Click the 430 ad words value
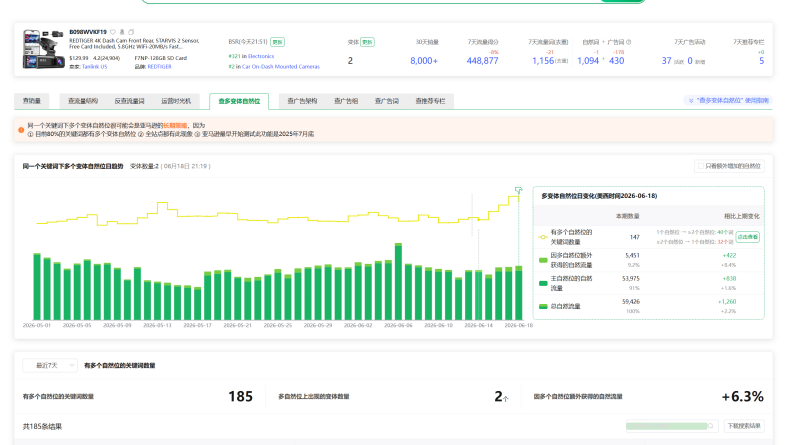 click(x=616, y=60)
